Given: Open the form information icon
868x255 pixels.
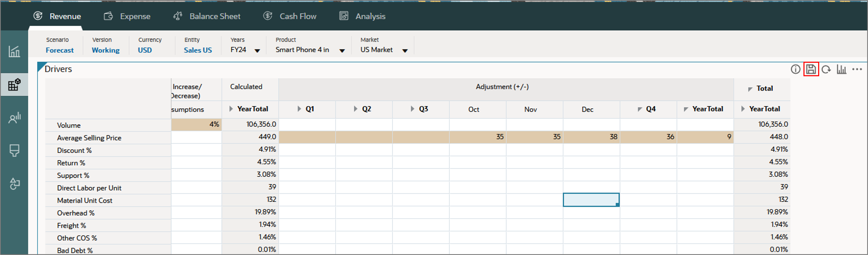Looking at the screenshot, I should pyautogui.click(x=795, y=69).
